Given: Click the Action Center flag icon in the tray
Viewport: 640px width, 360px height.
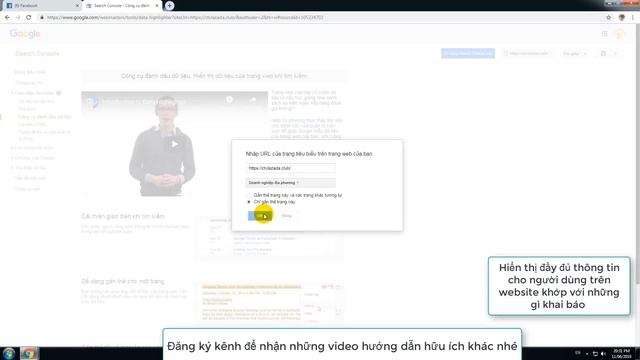Looking at the screenshot, I should point(595,353).
